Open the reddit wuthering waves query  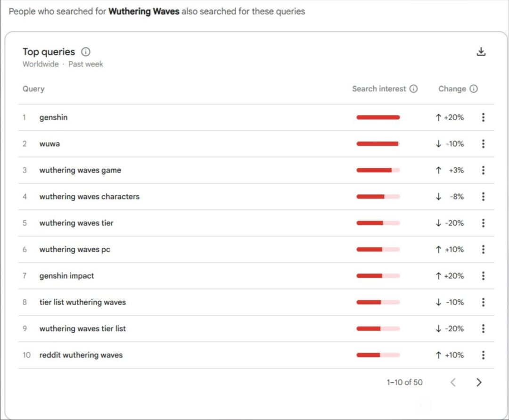[81, 355]
